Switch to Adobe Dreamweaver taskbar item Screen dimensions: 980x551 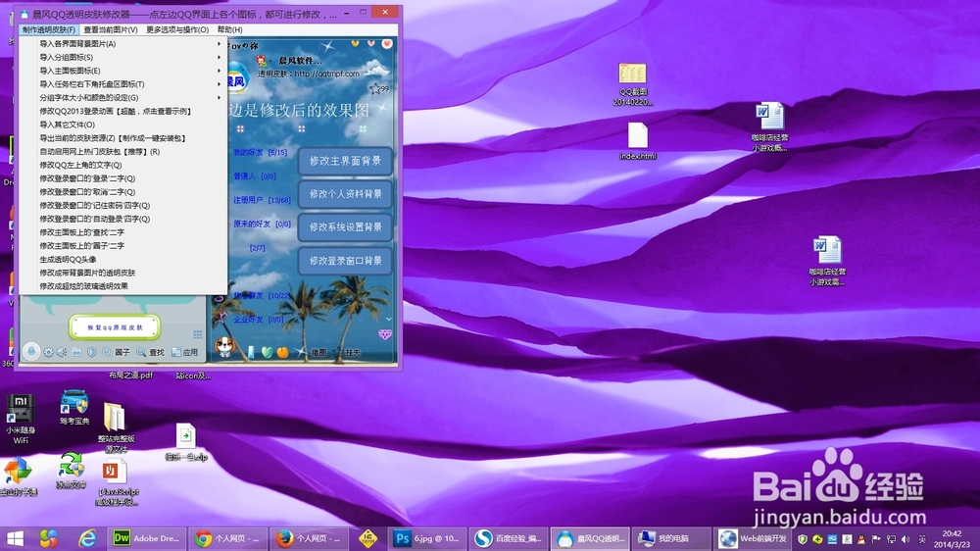point(146,538)
